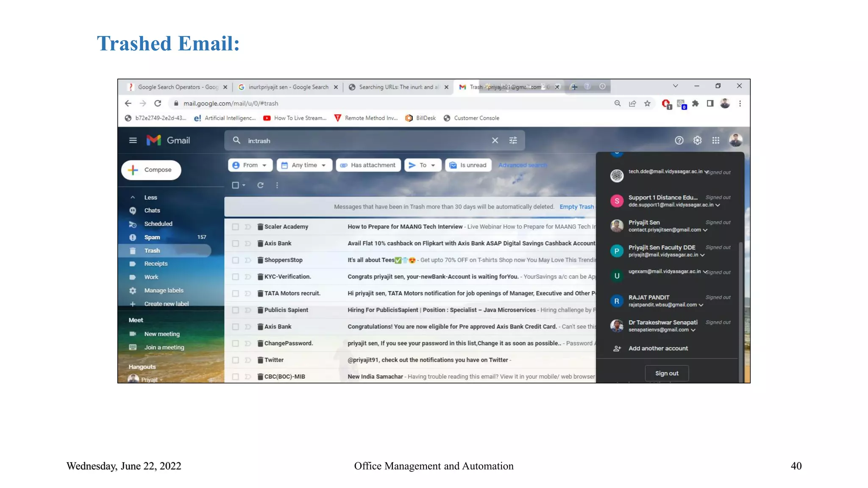Click the Google account avatar in Gmail header

pyautogui.click(x=735, y=140)
